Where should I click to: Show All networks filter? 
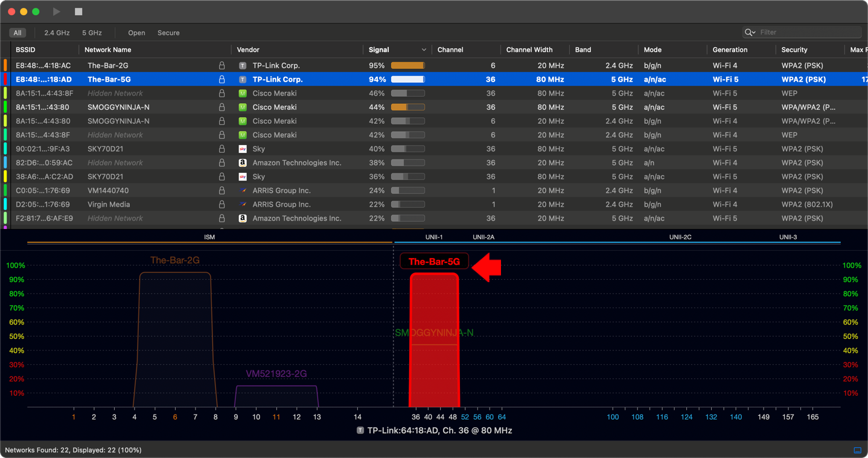[x=18, y=33]
